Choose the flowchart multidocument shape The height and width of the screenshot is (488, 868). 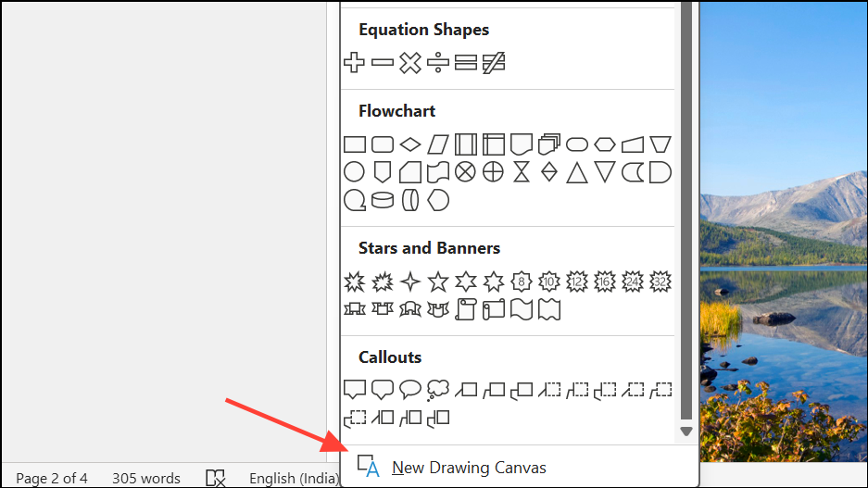coord(549,144)
